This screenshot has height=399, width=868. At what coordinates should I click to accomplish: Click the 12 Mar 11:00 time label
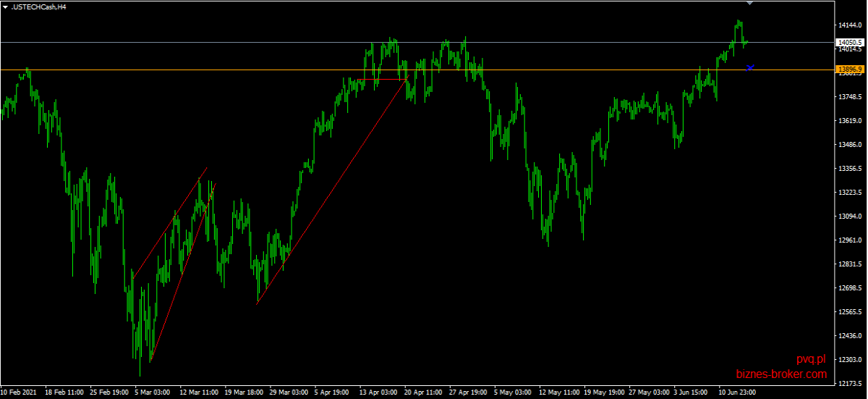199,392
